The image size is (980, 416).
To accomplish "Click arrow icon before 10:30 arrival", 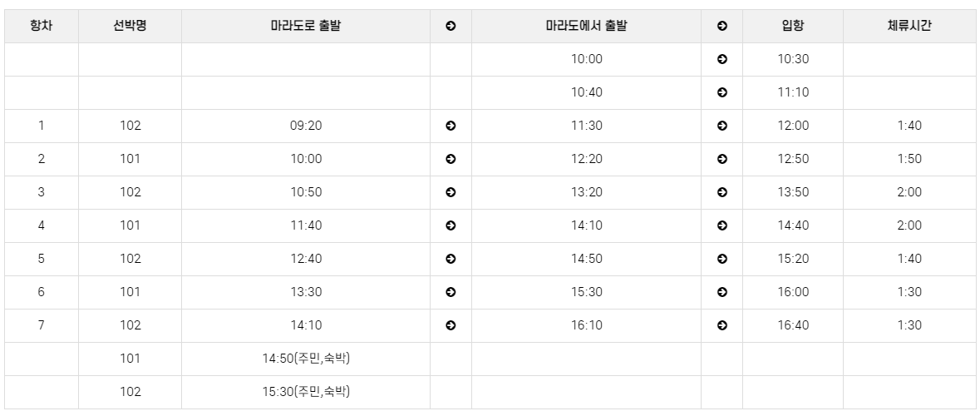I will click(721, 59).
